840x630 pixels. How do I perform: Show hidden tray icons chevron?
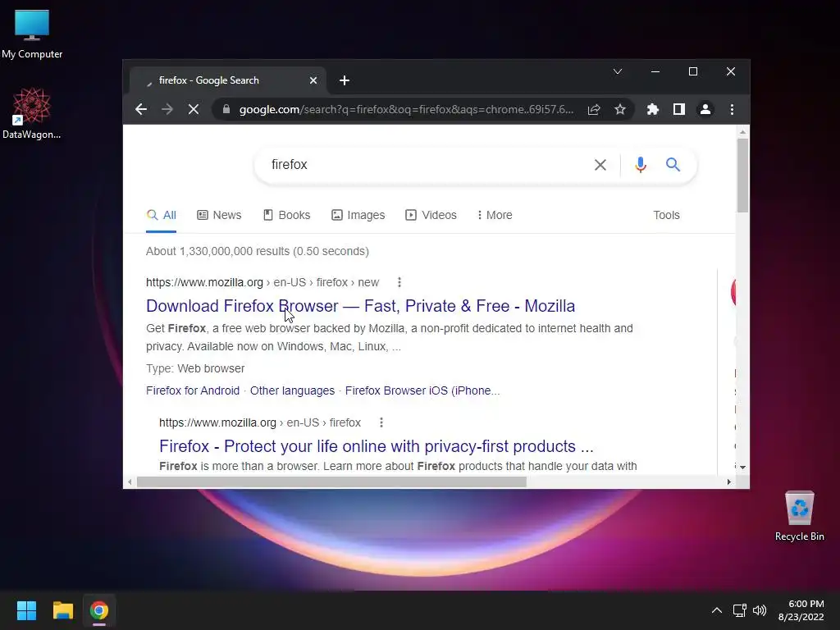click(x=717, y=610)
